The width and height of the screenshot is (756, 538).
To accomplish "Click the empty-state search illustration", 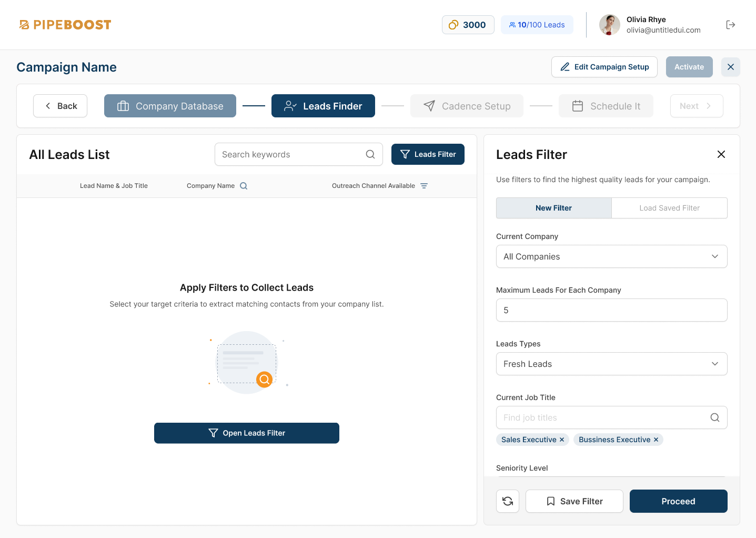I will pyautogui.click(x=247, y=362).
